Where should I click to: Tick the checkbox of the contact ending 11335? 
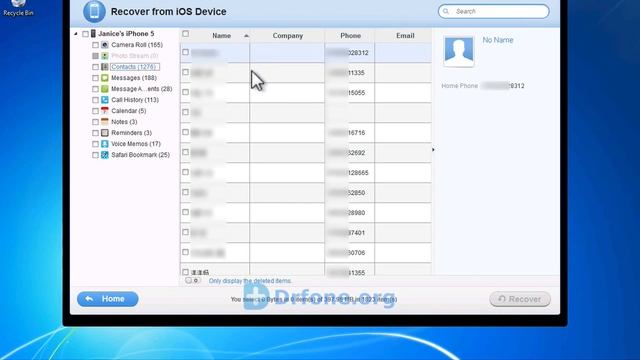[x=185, y=72]
